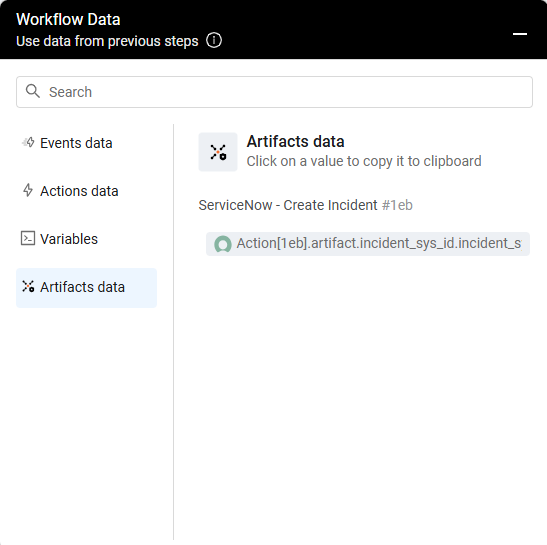The height and width of the screenshot is (545, 547).
Task: Click the Artifacts data heading text
Action: coord(295,141)
